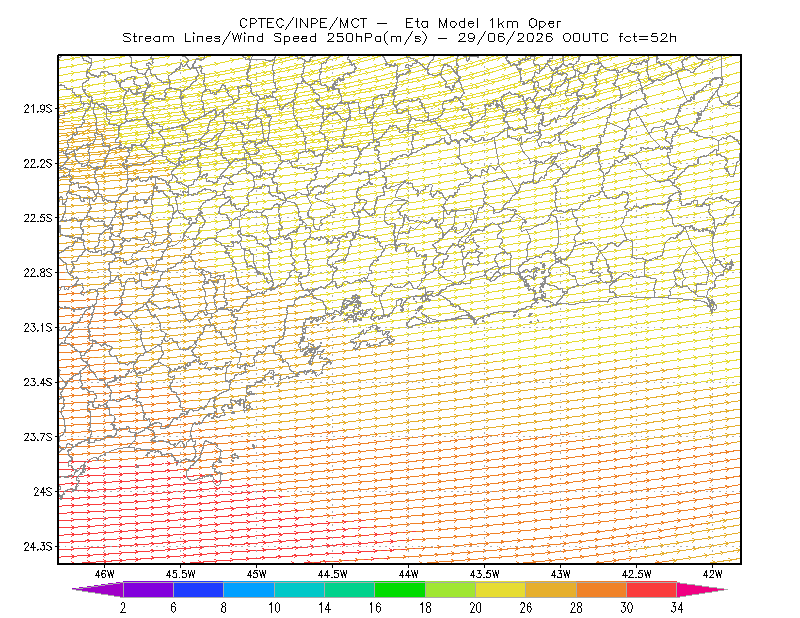The height and width of the screenshot is (618, 800).
Task: Click the latitude label 22.5S
Action: (38, 218)
